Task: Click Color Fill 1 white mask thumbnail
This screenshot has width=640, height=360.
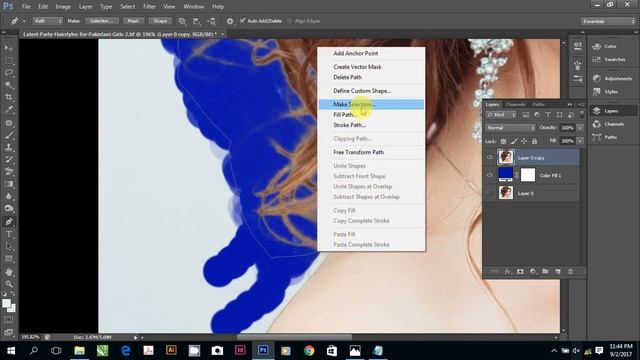Action: 528,175
